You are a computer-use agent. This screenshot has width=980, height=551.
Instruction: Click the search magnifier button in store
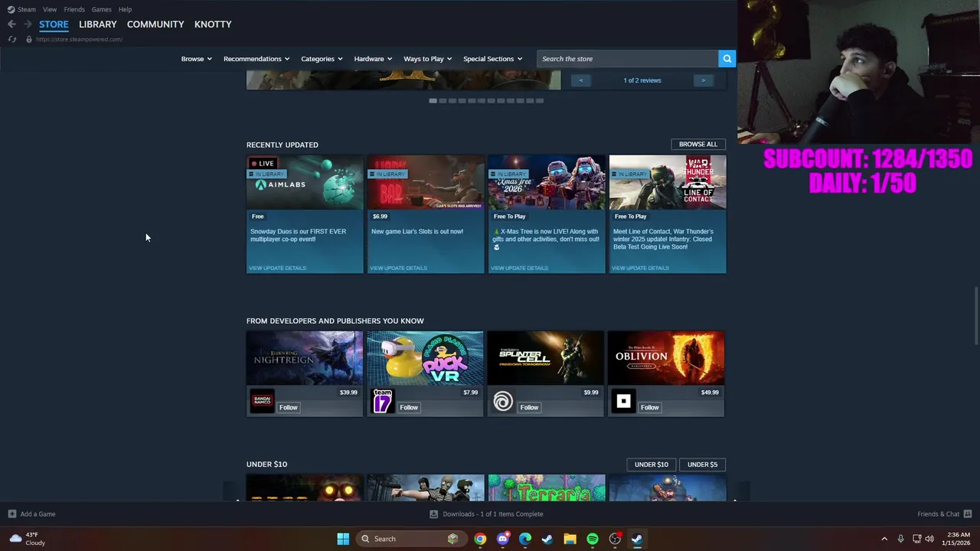(727, 59)
